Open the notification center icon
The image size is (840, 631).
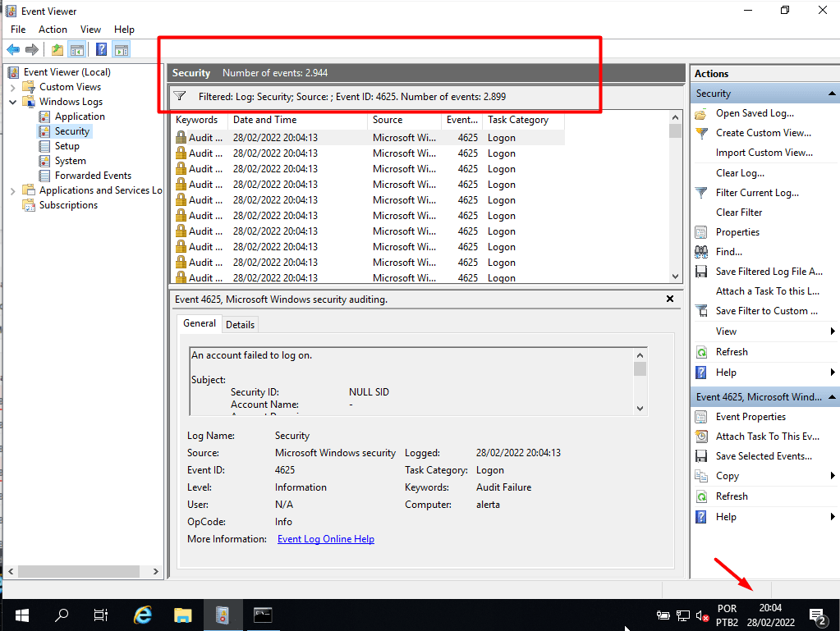click(818, 616)
